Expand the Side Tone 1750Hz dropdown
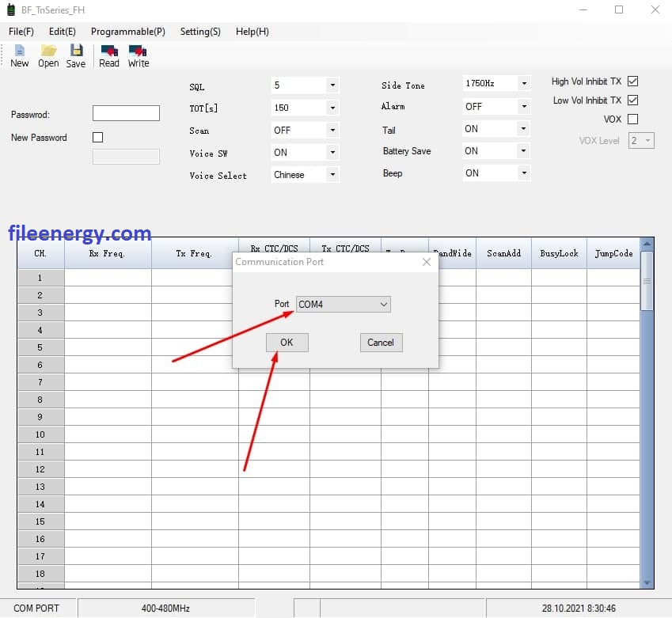Screen dimensions: 672x618 tap(524, 83)
